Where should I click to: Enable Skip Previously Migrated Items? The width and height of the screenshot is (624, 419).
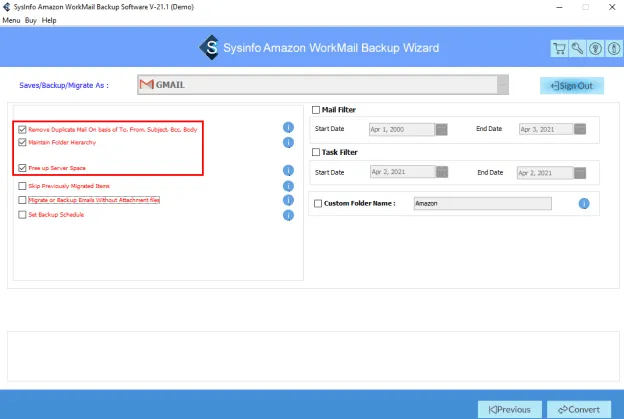[x=23, y=186]
